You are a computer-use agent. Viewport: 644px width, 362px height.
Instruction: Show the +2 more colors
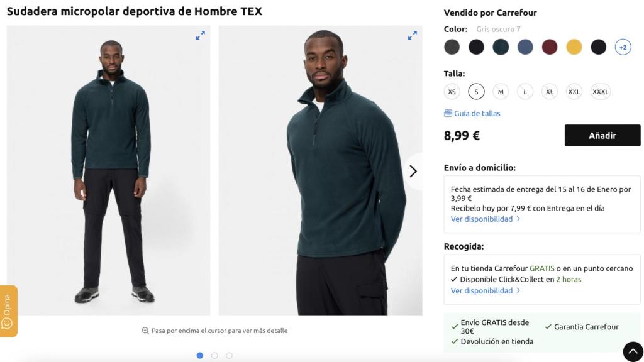click(x=623, y=47)
